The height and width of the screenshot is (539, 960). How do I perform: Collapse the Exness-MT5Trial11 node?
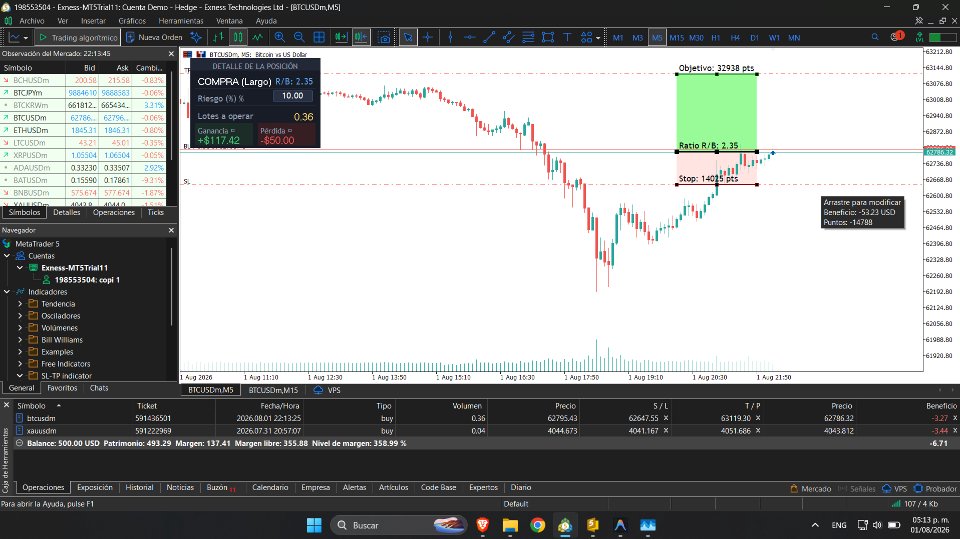coord(20,268)
